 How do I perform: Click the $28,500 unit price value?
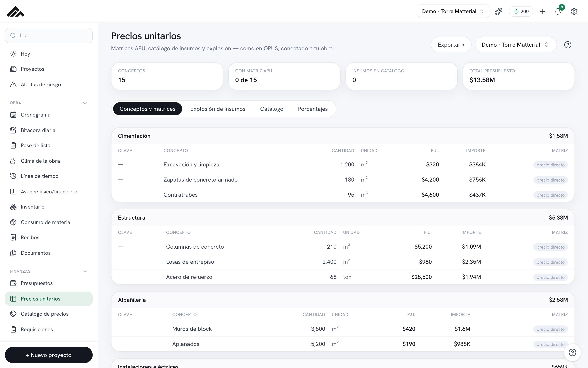coord(421,277)
